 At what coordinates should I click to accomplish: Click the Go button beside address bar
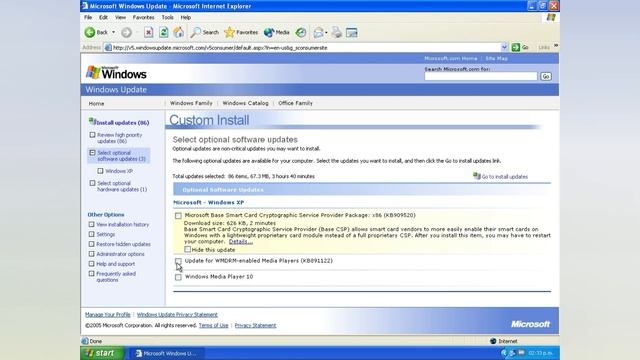(520, 47)
